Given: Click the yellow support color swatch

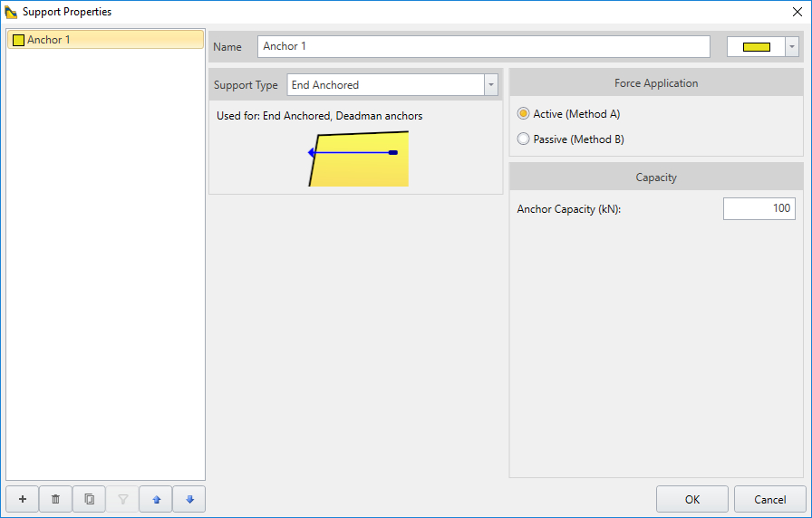Looking at the screenshot, I should (x=756, y=47).
